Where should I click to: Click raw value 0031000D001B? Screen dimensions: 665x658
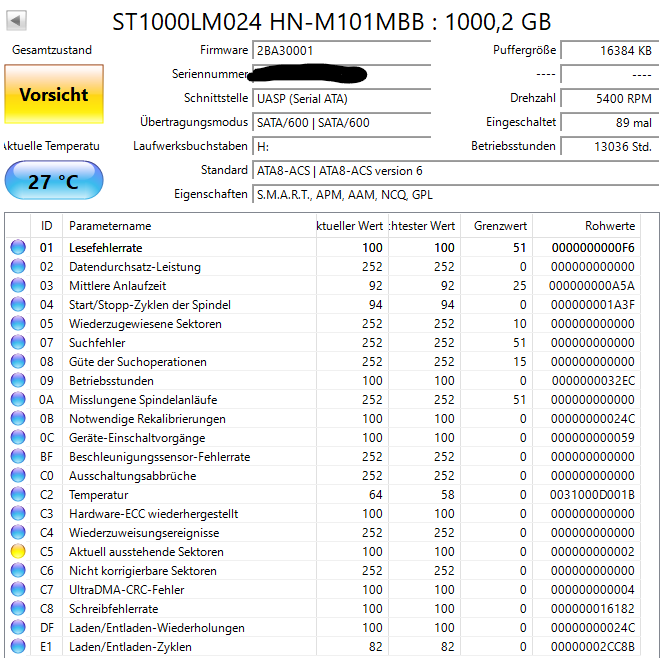coord(592,495)
